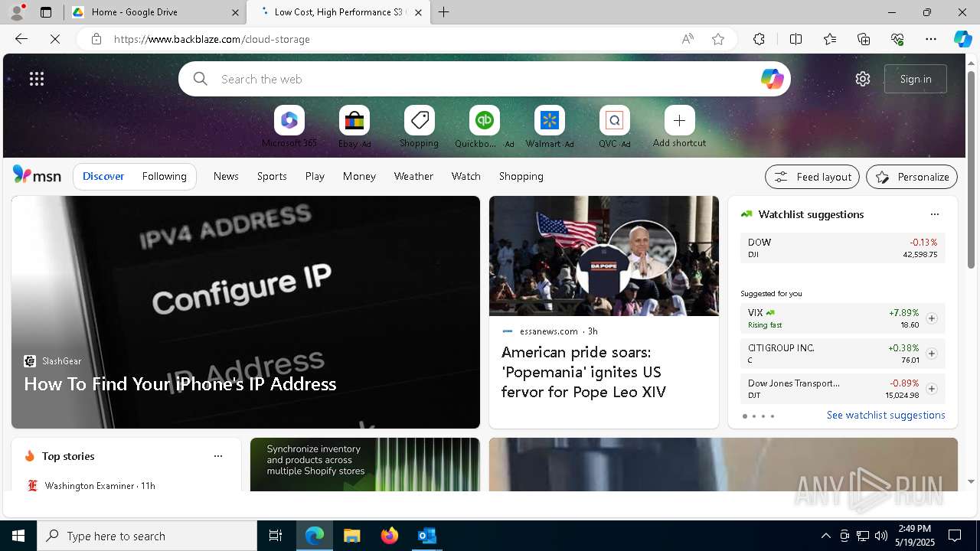980x551 pixels.
Task: Follow See watchlist suggestions link
Action: coord(886,415)
